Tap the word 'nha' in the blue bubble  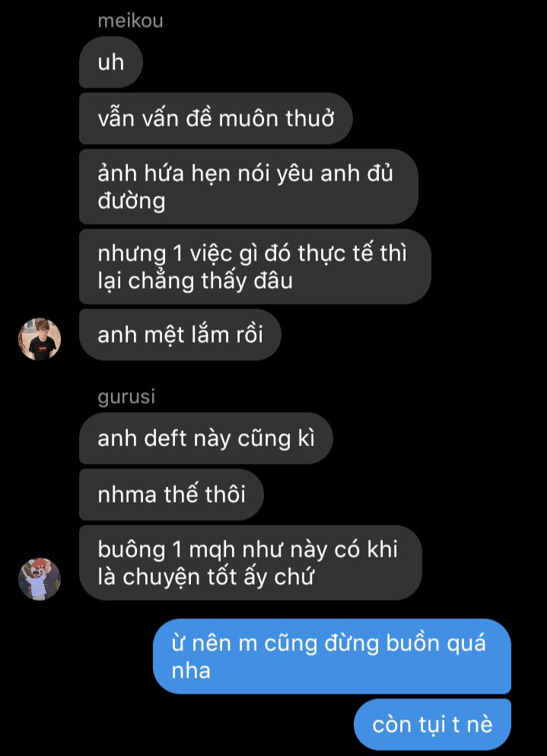pyautogui.click(x=191, y=671)
